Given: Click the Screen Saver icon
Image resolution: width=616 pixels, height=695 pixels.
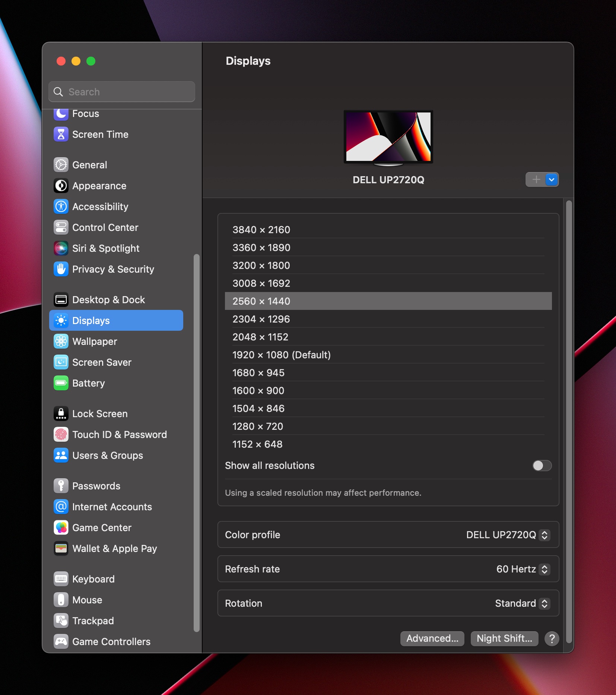Looking at the screenshot, I should click(x=61, y=362).
